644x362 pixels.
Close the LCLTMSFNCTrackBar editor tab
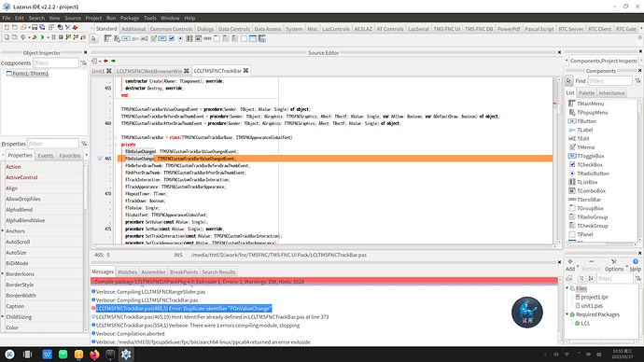tap(245, 71)
